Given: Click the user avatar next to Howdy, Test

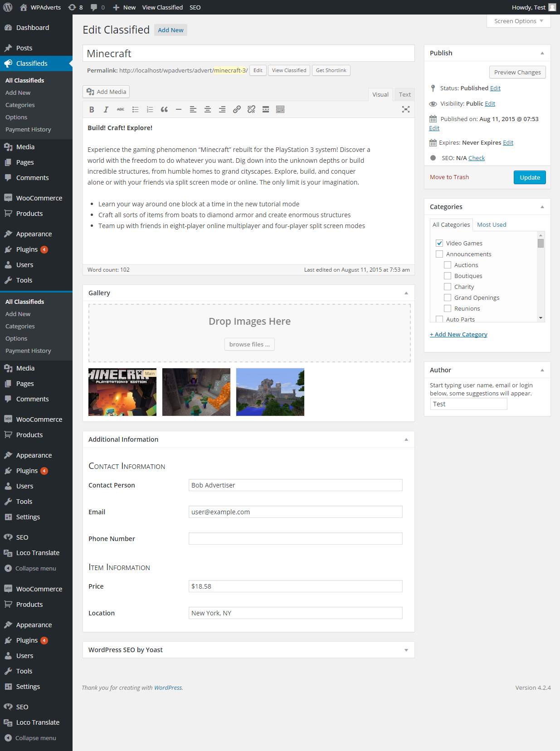Looking at the screenshot, I should (552, 7).
